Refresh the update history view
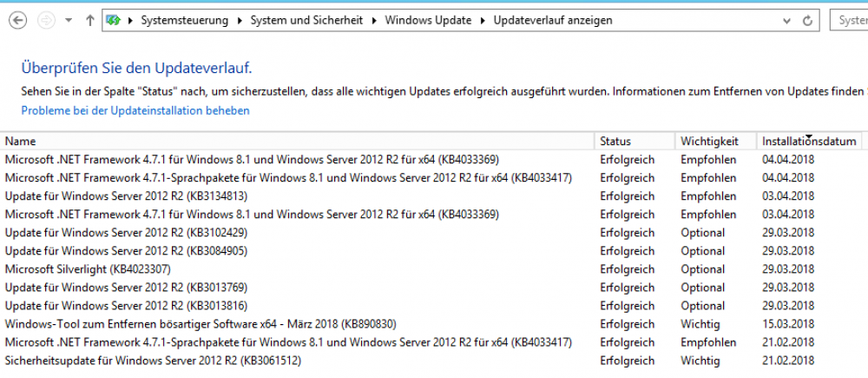The width and height of the screenshot is (868, 378). coord(808,20)
